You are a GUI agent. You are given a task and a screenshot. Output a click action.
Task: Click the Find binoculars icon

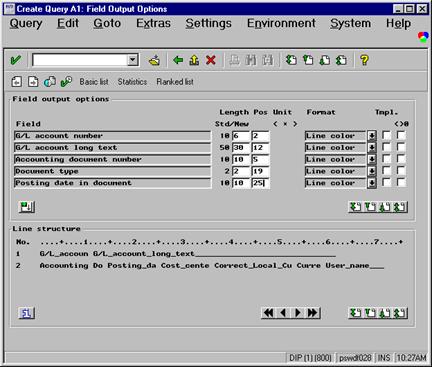point(251,60)
